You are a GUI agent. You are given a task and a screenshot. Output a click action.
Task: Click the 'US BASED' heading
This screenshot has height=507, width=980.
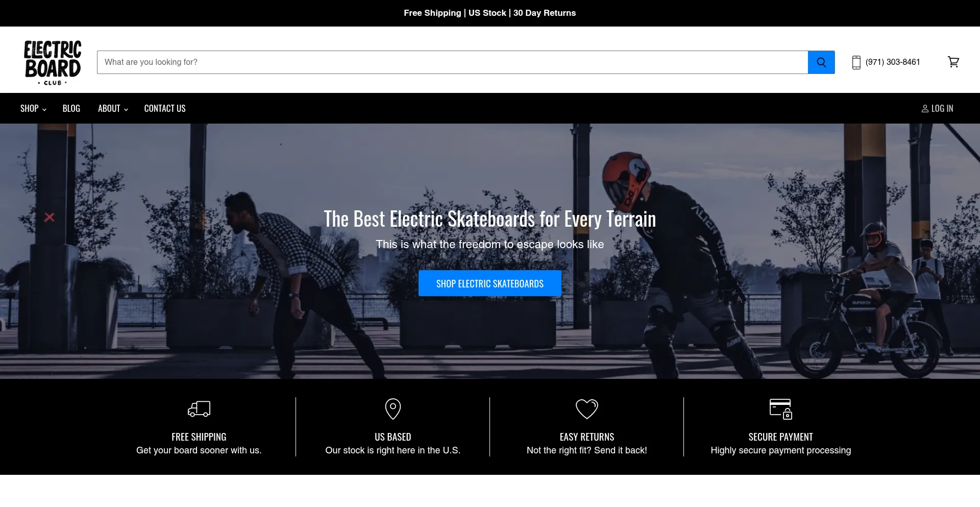tap(393, 437)
